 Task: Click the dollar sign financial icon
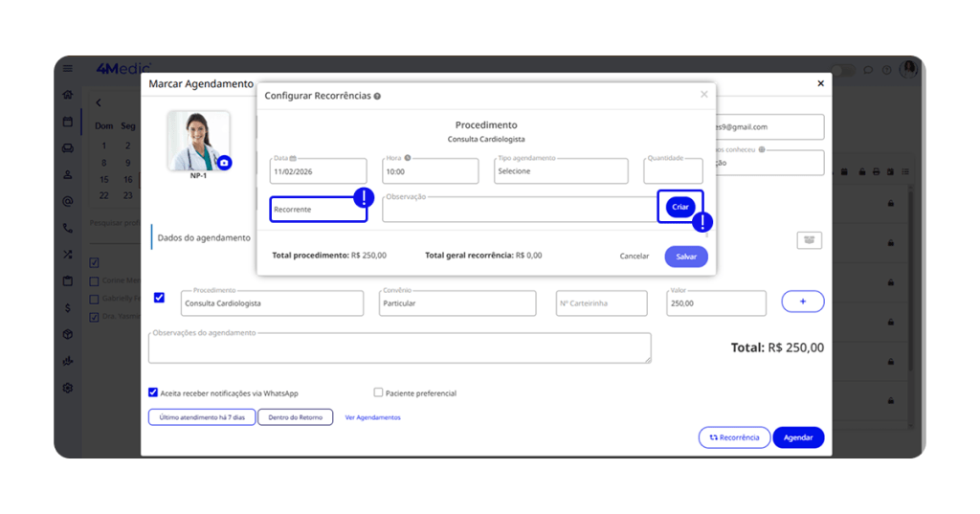pos(68,308)
